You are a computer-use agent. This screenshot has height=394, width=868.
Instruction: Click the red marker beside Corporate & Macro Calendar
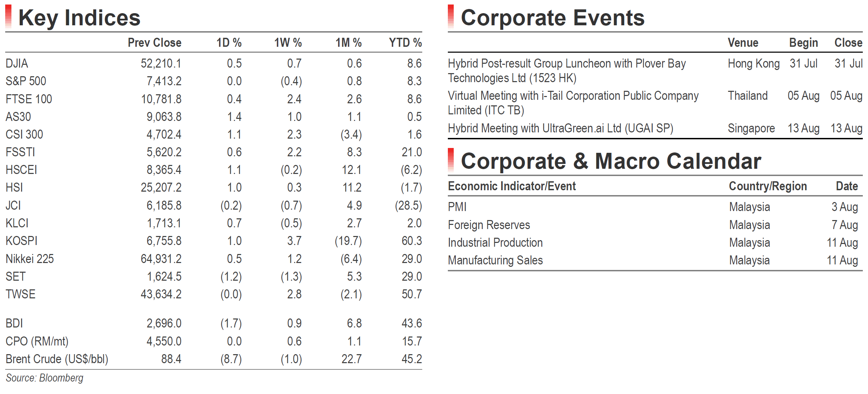tap(451, 159)
